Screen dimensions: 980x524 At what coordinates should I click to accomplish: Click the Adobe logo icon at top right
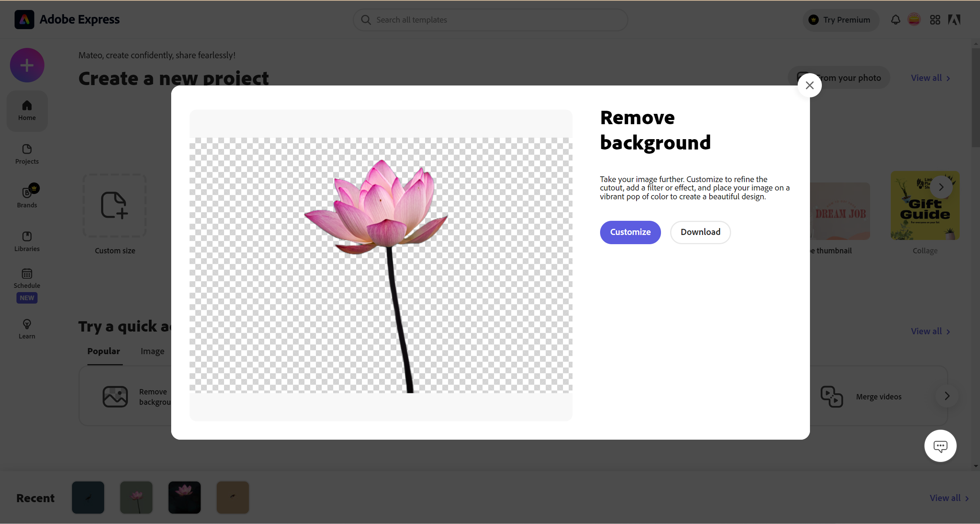click(954, 20)
